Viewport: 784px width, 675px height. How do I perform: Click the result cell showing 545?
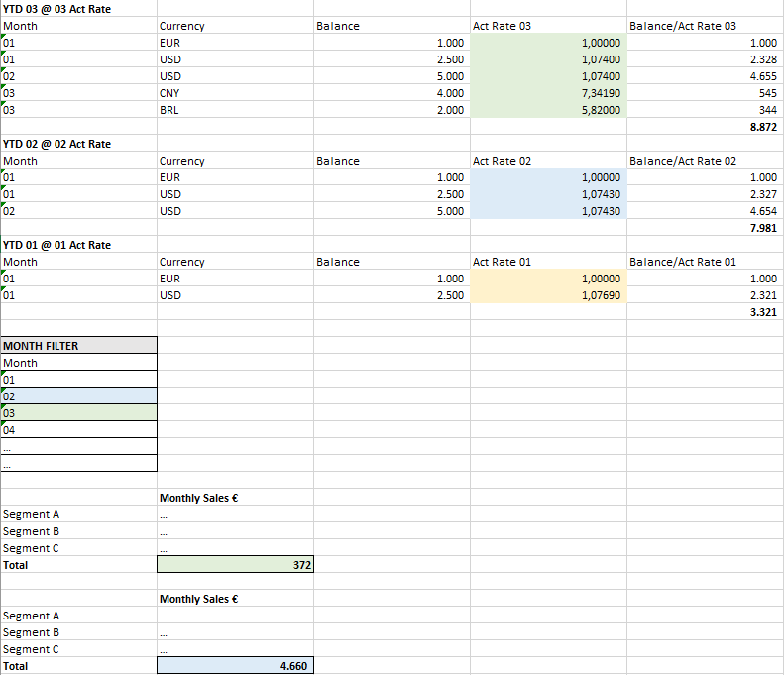coord(705,93)
